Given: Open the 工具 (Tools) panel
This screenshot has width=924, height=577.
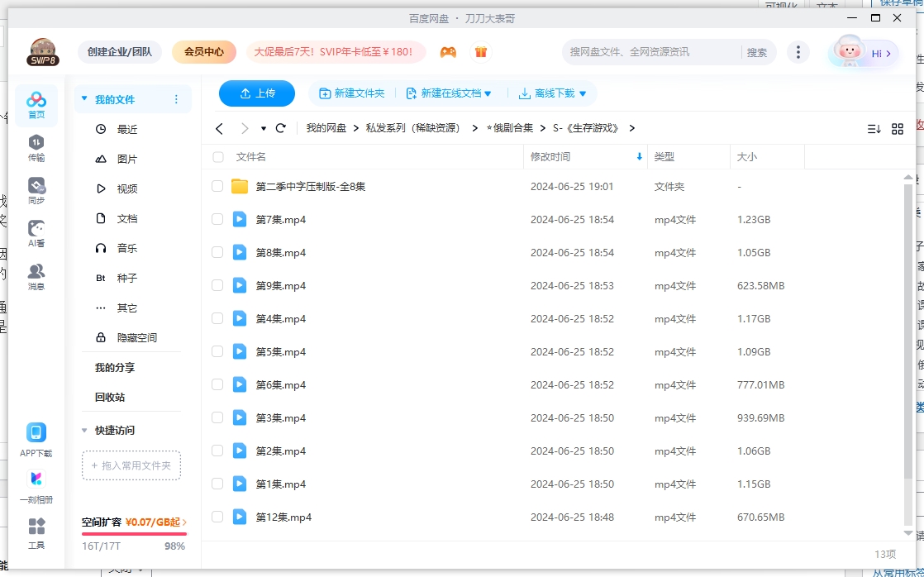Looking at the screenshot, I should (36, 532).
